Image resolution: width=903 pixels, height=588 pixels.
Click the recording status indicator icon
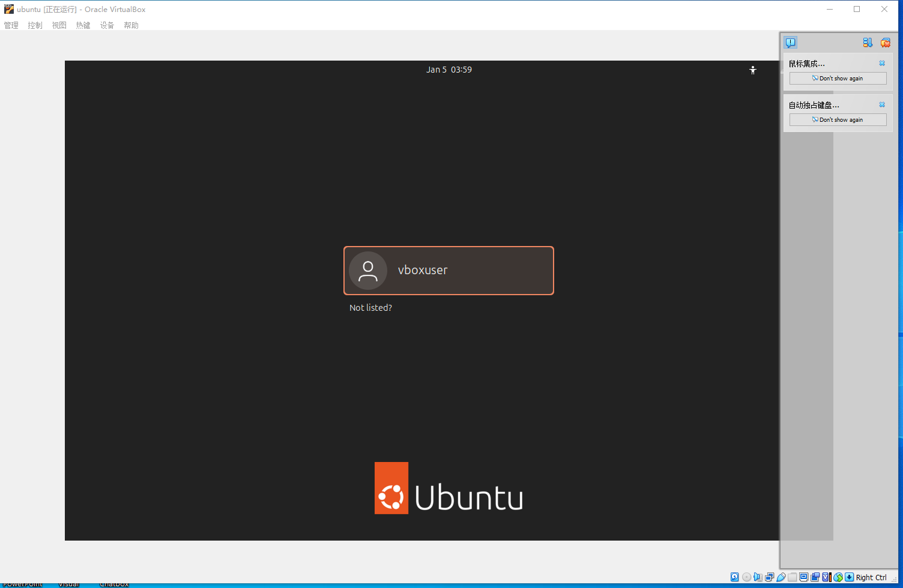[815, 577]
